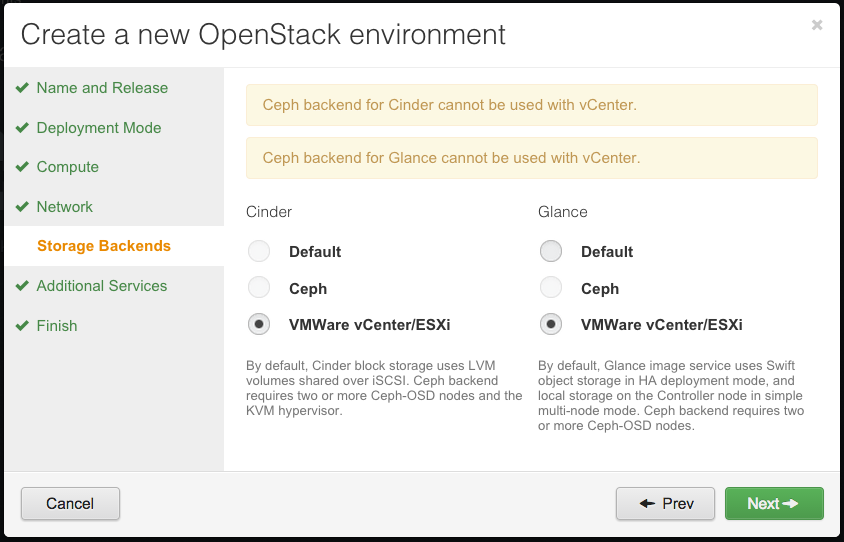Click the checkmark icon beside Finish

coord(22,326)
